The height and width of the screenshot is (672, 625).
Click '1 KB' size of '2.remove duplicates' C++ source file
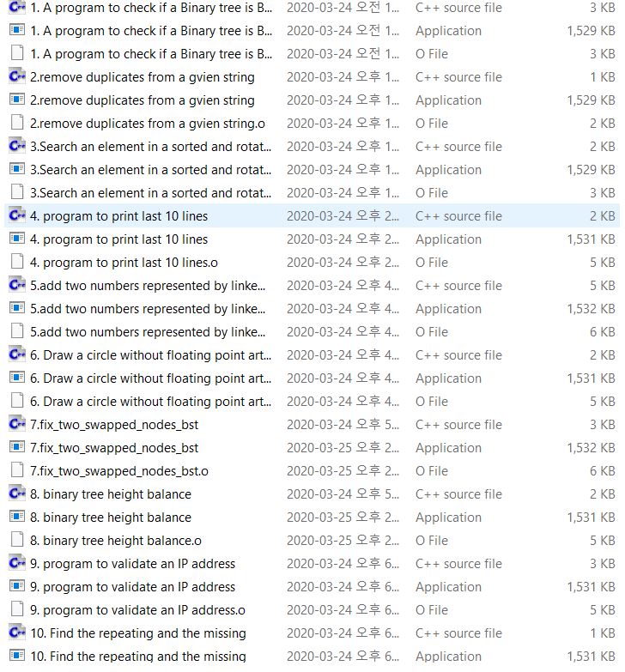tap(603, 77)
